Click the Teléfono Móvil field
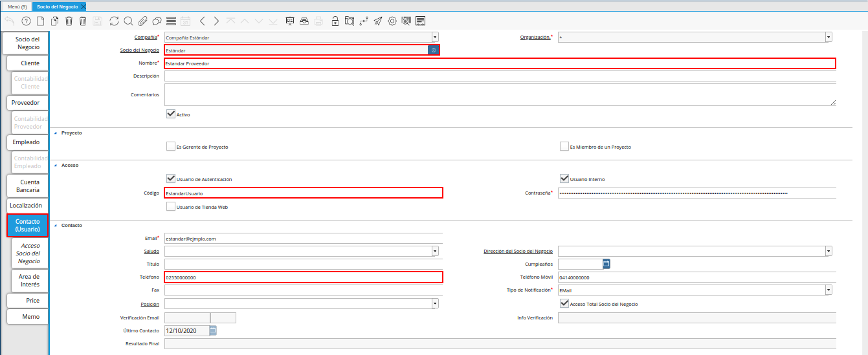Viewport: 868px width, 355px height. 697,277
